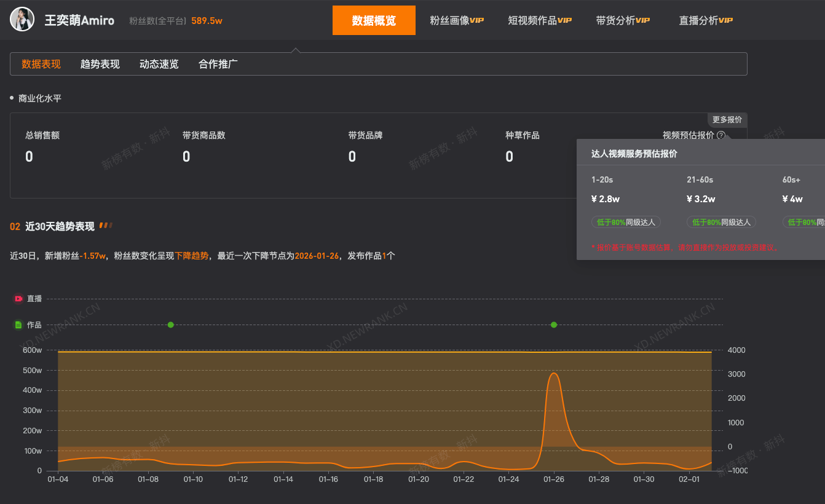Click the red 直播 legend icon
This screenshot has height=504, width=825.
pyautogui.click(x=18, y=298)
